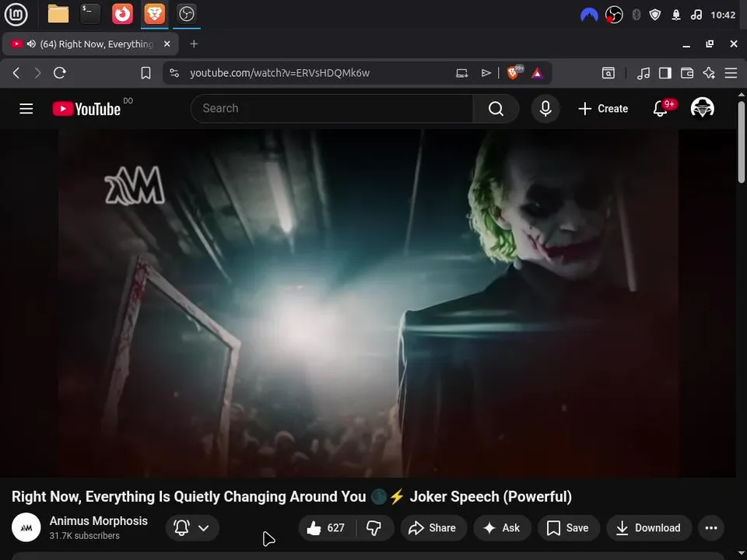Click the Brave playlist send icon in the address bar
The height and width of the screenshot is (560, 747).
coord(486,73)
